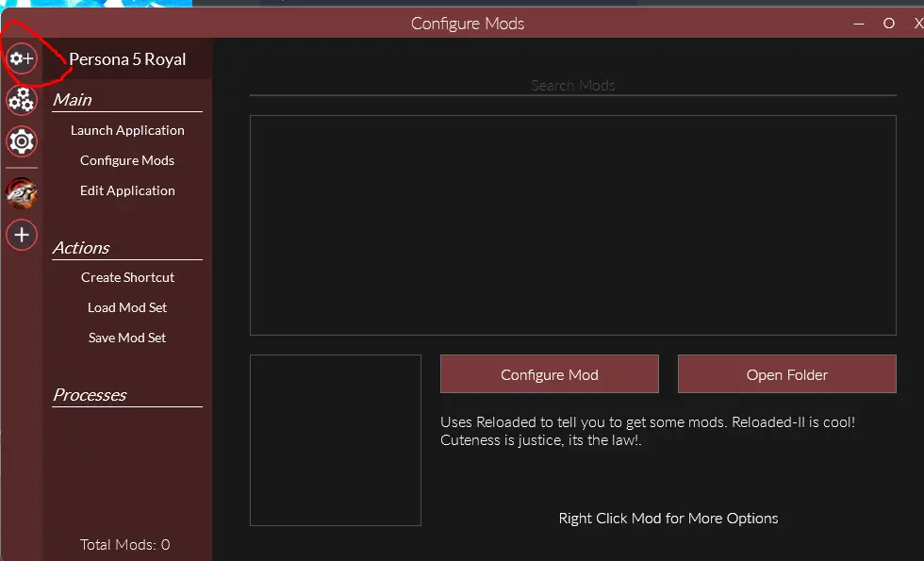
Task: Choose Save Mod Set
Action: point(127,338)
